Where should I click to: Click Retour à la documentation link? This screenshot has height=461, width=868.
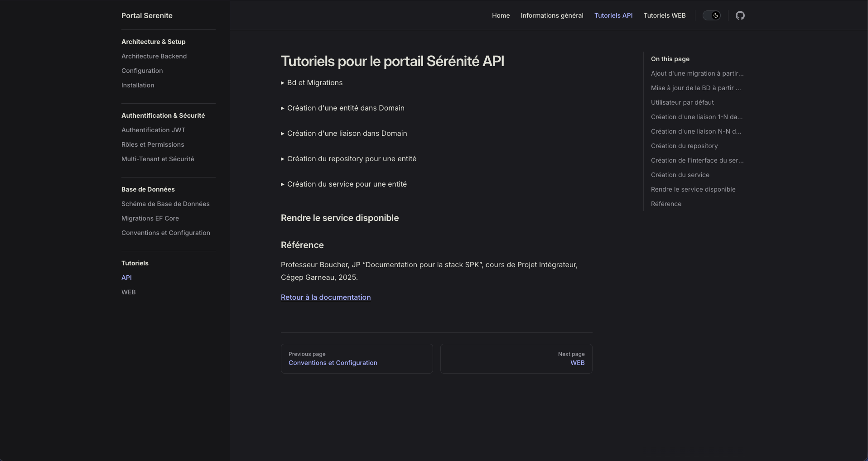pos(326,298)
